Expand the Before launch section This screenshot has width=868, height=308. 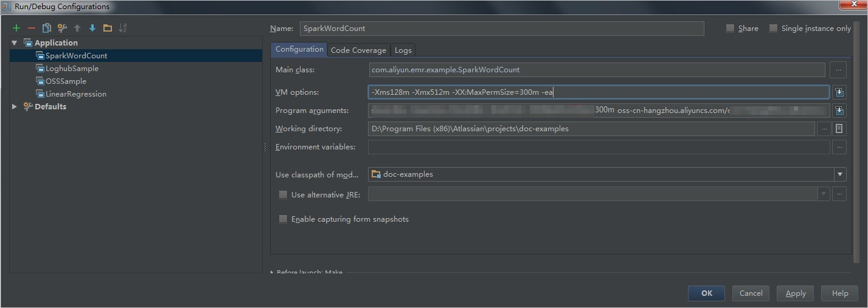(x=273, y=273)
